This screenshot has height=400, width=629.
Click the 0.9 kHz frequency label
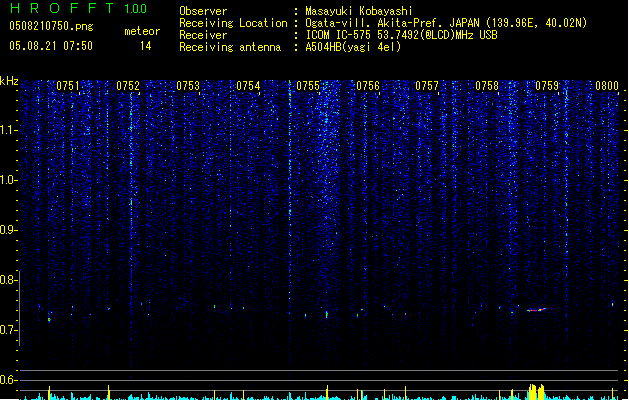click(x=8, y=230)
